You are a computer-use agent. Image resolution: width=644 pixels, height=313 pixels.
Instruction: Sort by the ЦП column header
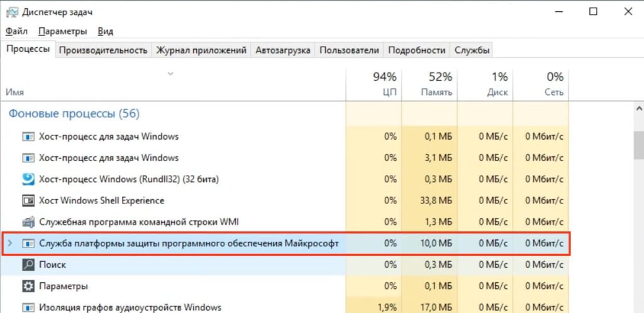[374, 84]
